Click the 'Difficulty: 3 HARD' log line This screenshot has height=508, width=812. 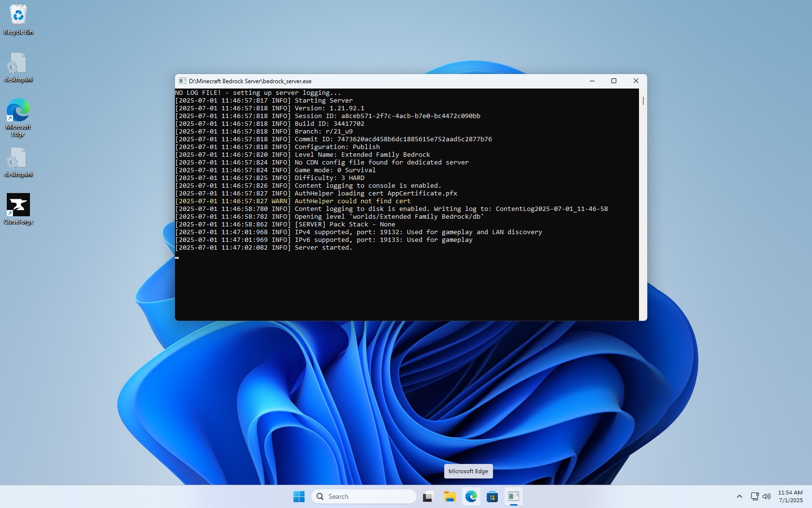(x=270, y=178)
